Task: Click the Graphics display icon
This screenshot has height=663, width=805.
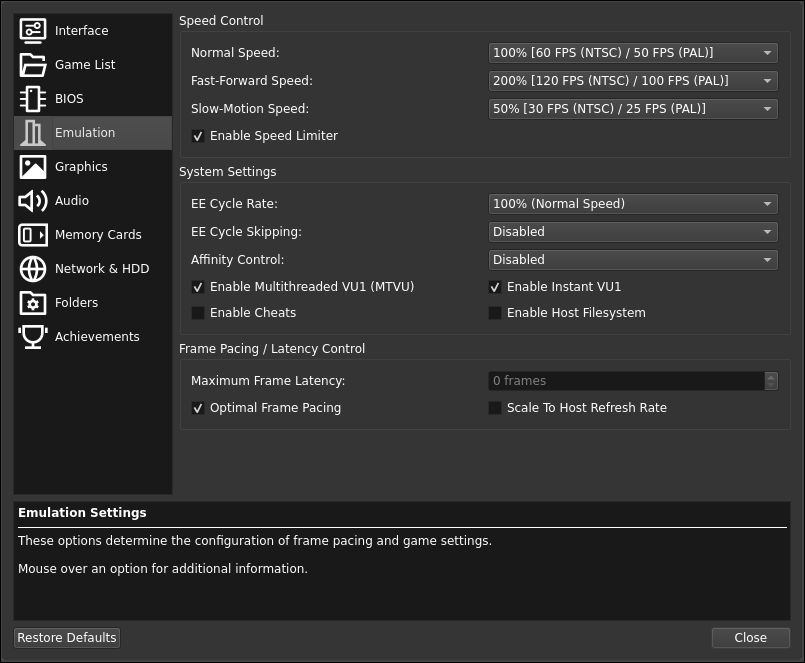Action: click(x=33, y=166)
